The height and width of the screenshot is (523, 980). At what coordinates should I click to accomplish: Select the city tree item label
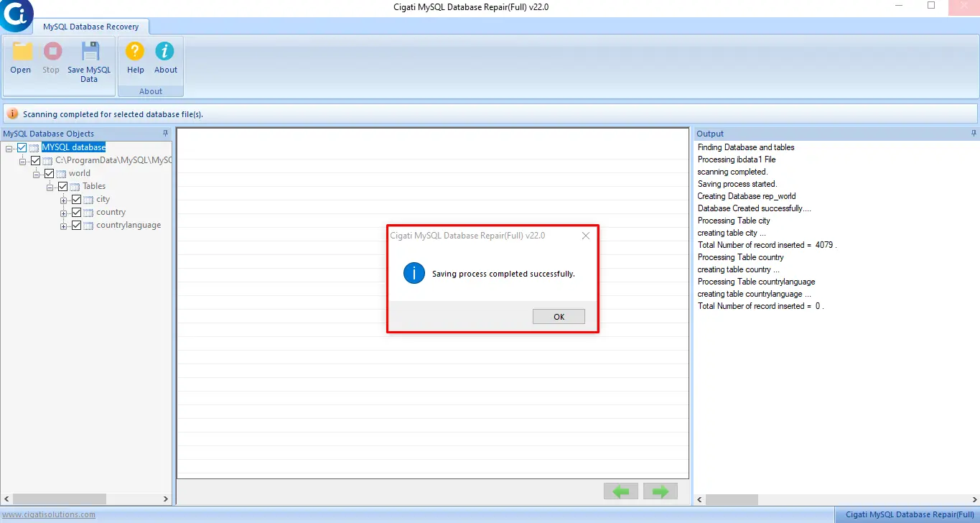click(x=103, y=199)
